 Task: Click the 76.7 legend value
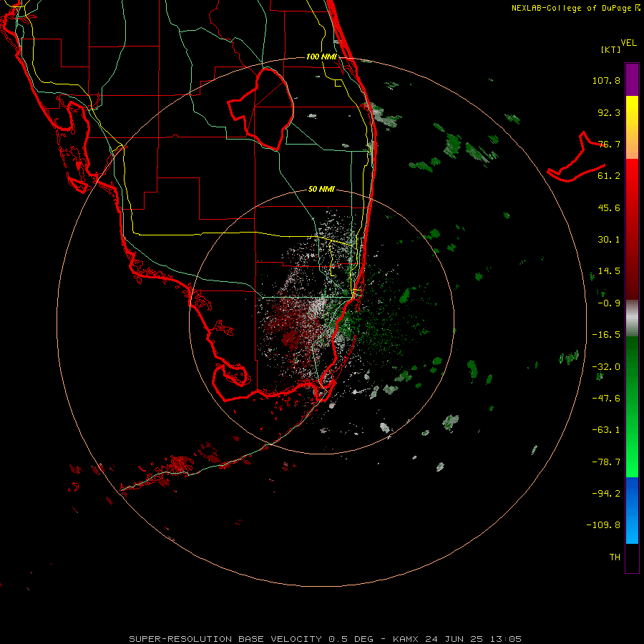609,144
